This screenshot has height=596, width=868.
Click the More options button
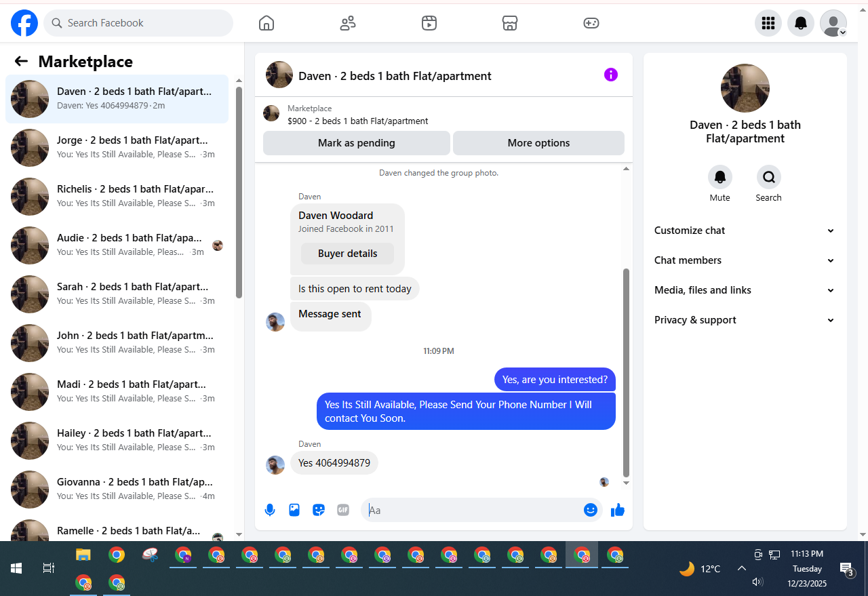(538, 143)
